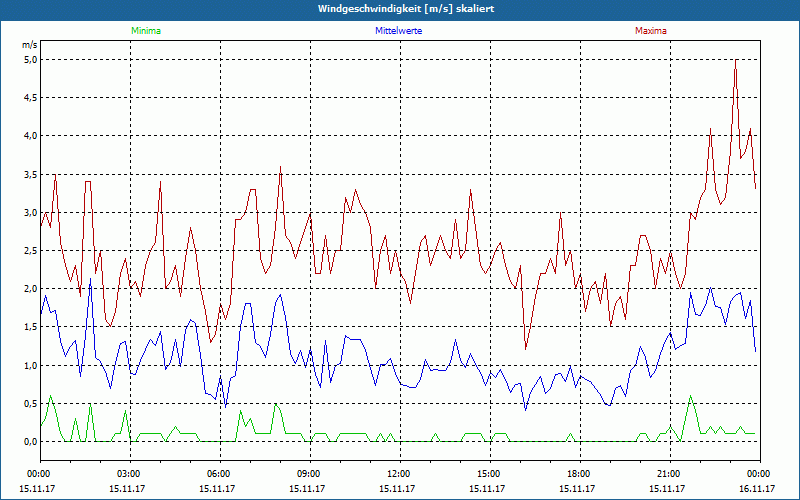Viewport: 800px width, 500px height.
Task: Select the 15:00 time axis label
Action: coord(488,473)
